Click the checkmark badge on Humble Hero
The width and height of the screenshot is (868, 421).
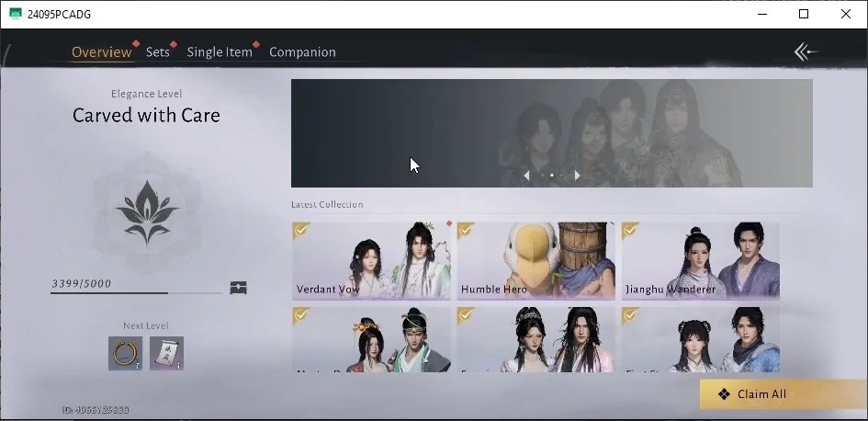click(466, 231)
